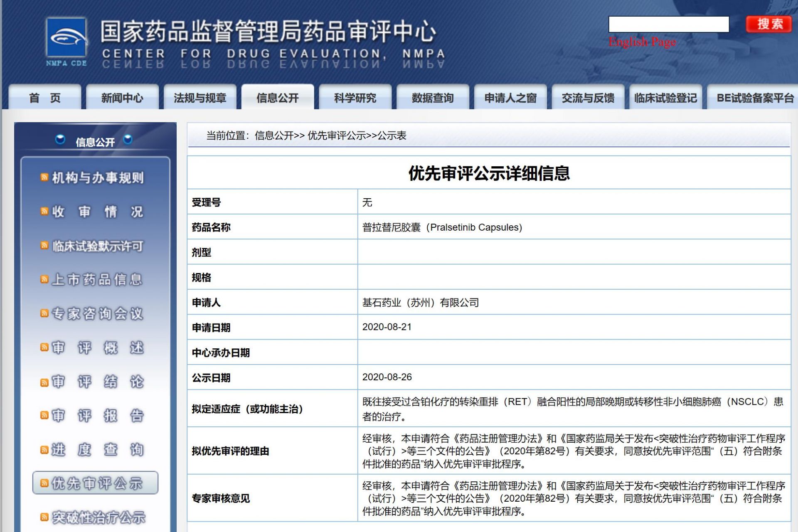Open the BE试验备案平台 tab
Viewport: 798px width, 532px height.
(x=753, y=97)
